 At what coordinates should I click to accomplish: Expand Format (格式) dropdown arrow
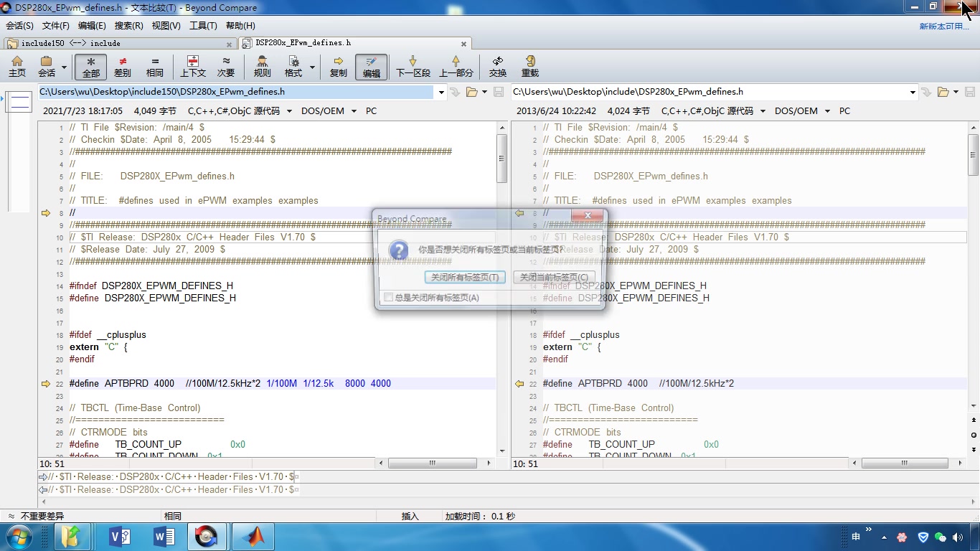312,67
